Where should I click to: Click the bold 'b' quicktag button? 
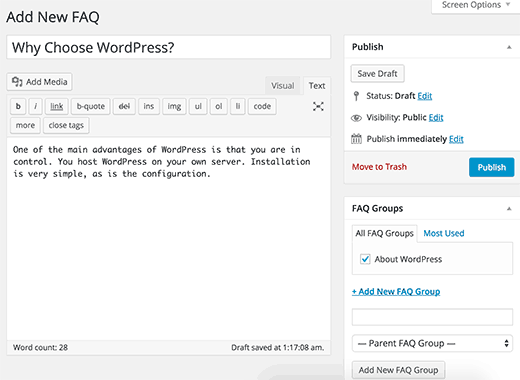18,106
